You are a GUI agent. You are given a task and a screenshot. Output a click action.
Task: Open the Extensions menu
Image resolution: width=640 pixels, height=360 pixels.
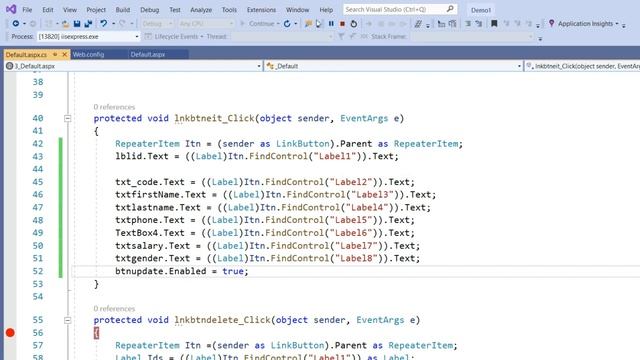pyautogui.click(x=261, y=9)
